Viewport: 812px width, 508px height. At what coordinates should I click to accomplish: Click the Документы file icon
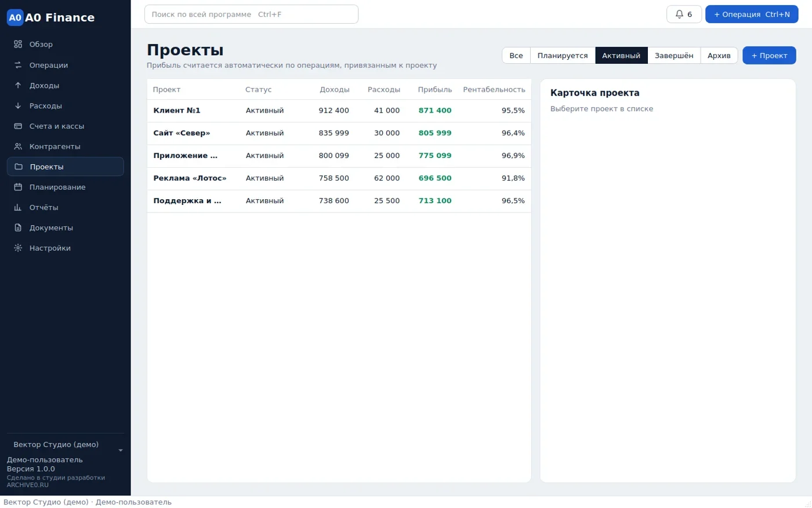[x=18, y=228]
